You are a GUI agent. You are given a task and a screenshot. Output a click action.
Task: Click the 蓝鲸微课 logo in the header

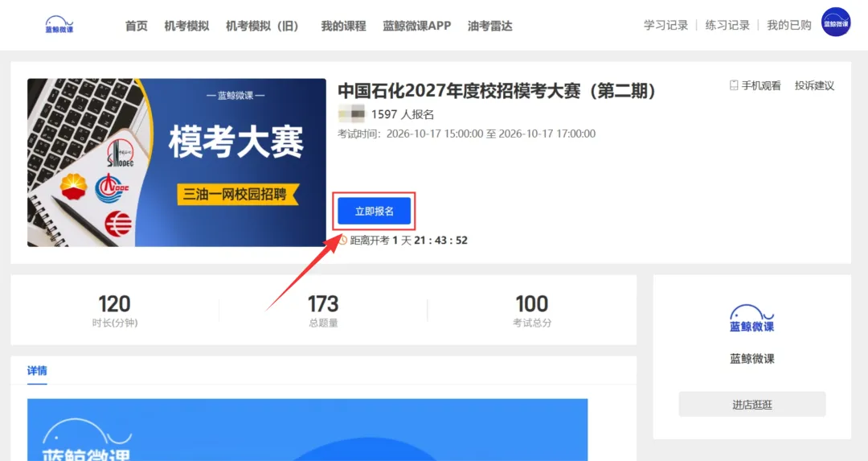[59, 25]
